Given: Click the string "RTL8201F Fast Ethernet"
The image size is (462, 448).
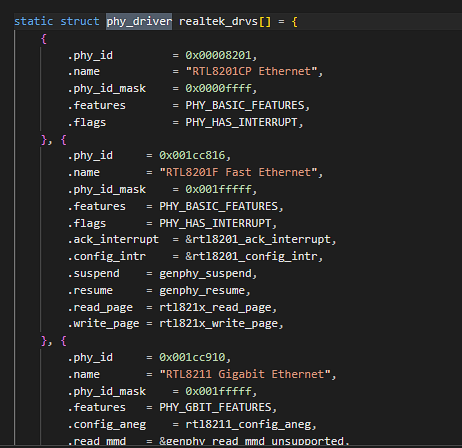Looking at the screenshot, I should click(x=238, y=172).
